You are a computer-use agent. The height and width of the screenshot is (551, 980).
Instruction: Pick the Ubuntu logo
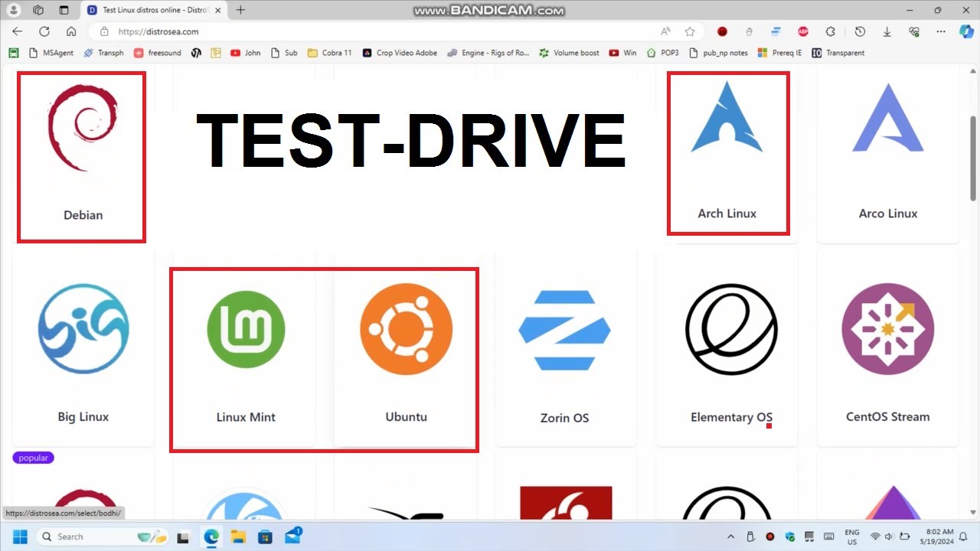407,329
